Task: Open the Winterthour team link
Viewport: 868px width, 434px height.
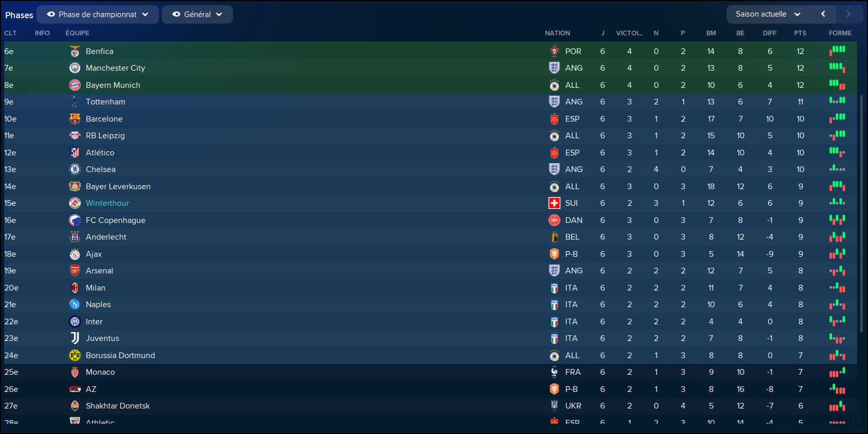Action: click(107, 203)
